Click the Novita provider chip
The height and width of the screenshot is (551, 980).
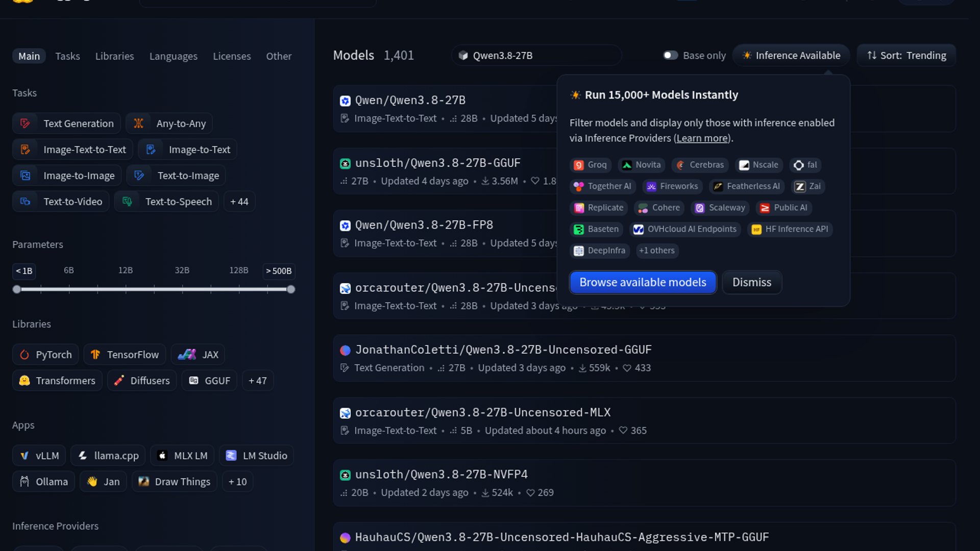(641, 165)
